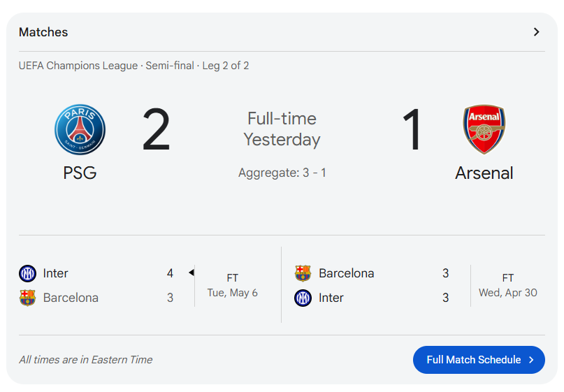Select the Tue, May 6 match date

point(232,293)
